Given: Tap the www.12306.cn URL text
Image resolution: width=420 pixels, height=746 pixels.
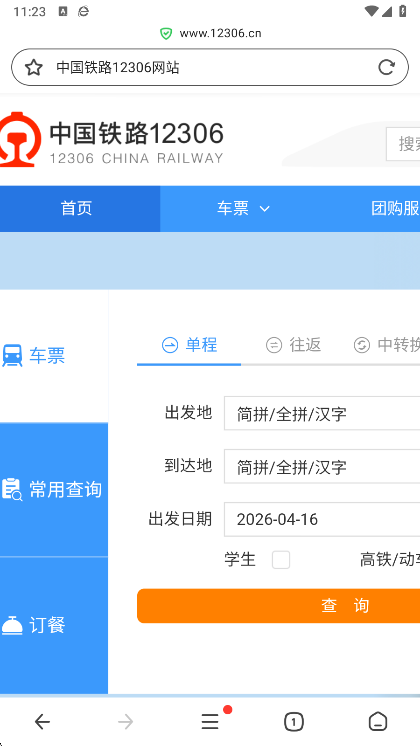Looking at the screenshot, I should pos(220,33).
